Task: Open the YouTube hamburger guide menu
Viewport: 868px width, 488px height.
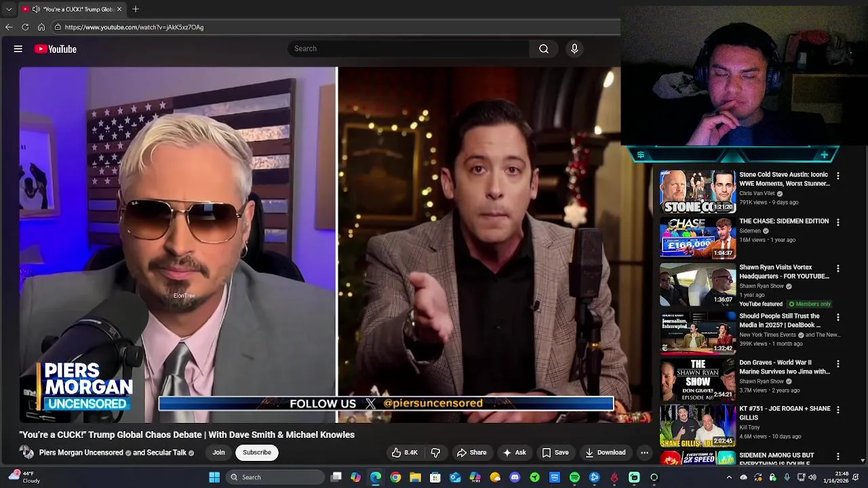Action: pos(18,49)
